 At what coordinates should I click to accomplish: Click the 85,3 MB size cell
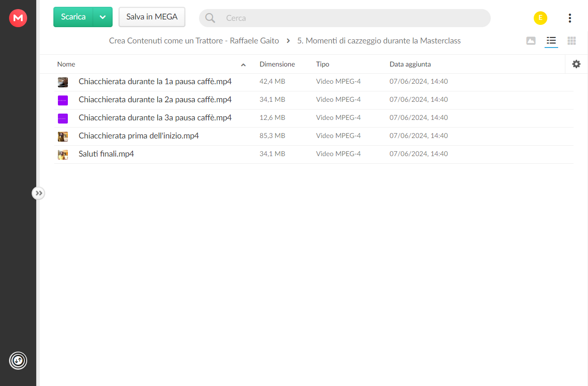click(272, 136)
